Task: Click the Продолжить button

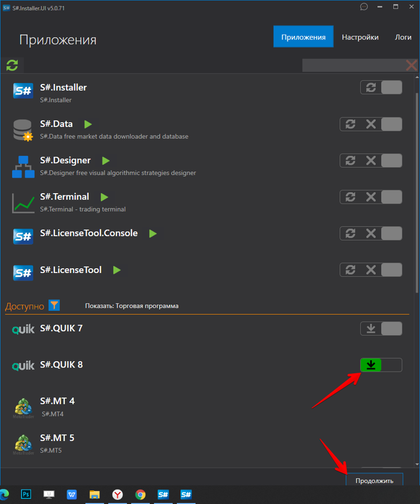Action: tap(374, 480)
